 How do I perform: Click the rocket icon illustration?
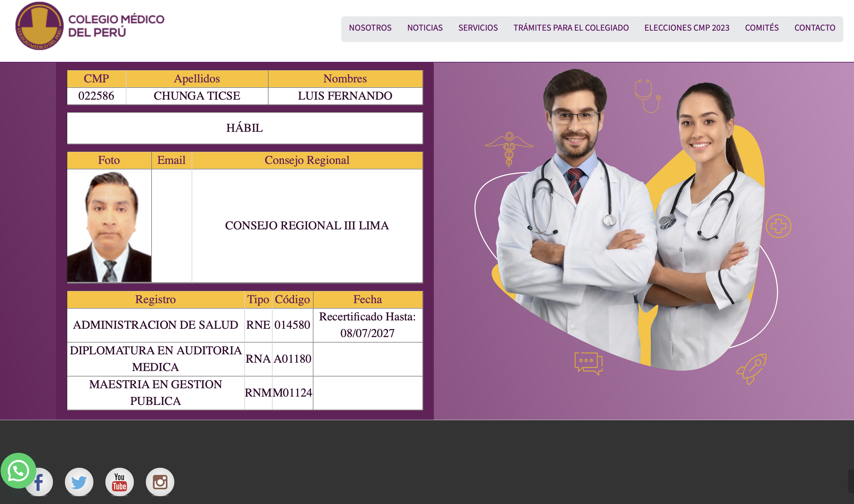(x=752, y=369)
